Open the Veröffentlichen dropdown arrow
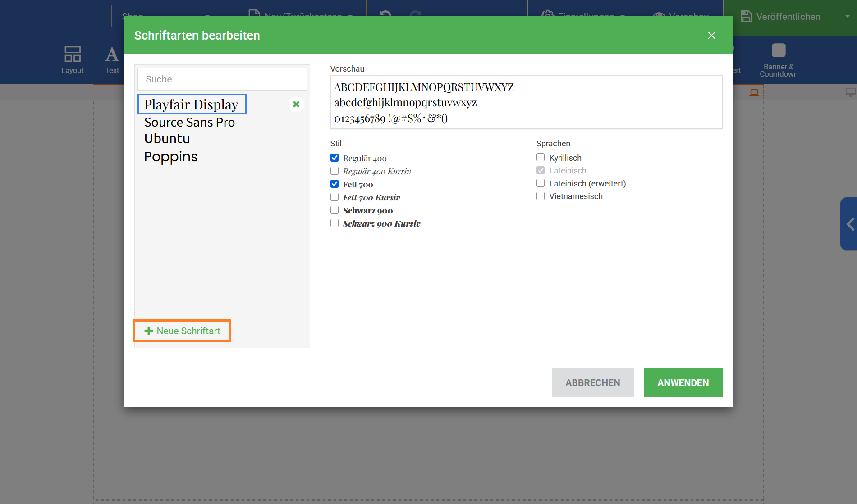 coord(847,17)
